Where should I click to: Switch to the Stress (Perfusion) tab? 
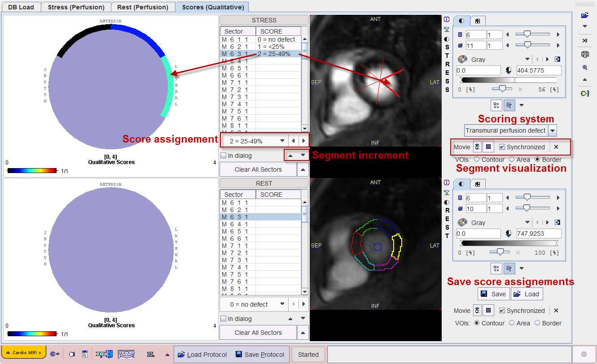click(x=76, y=7)
